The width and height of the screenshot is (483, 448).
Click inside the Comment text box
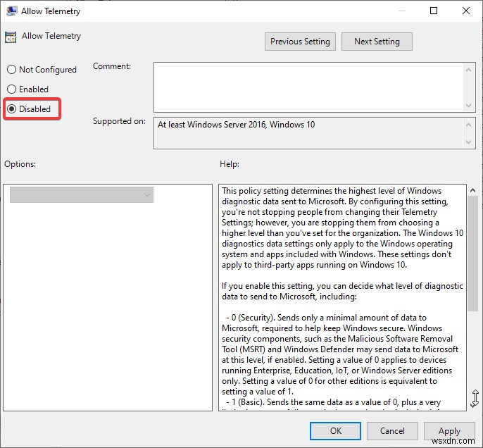point(308,87)
